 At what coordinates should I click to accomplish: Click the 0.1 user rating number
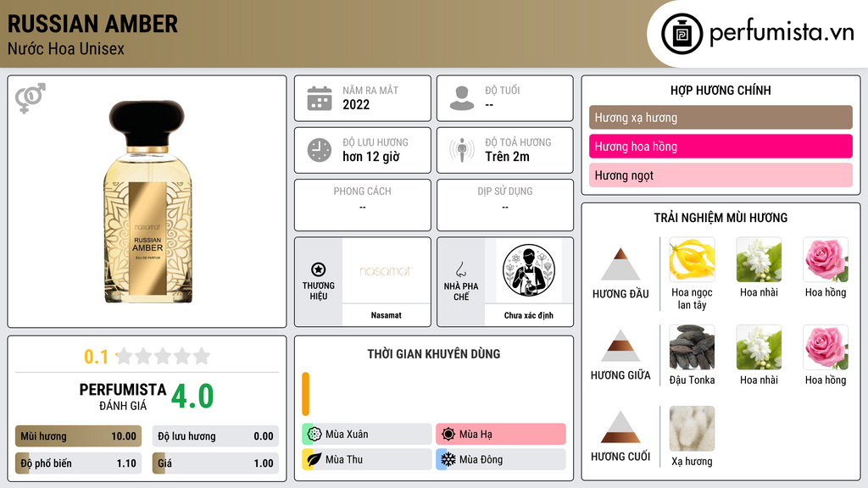(x=97, y=357)
